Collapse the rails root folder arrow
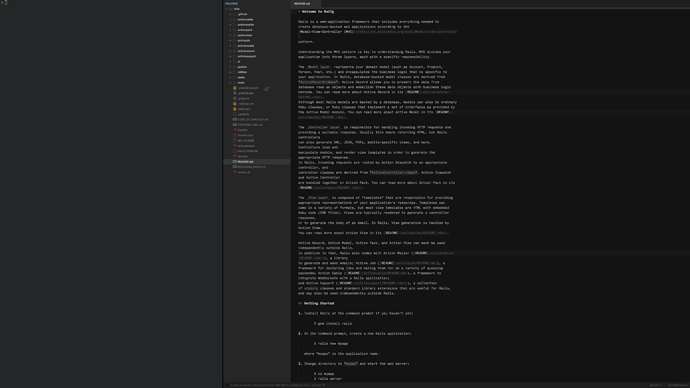690x388 pixels. coord(227,9)
